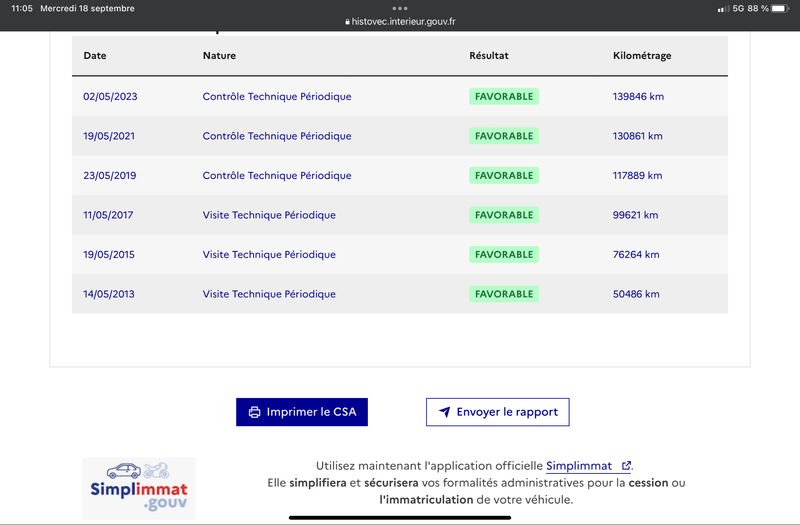Select the date 19/05/2021

point(109,136)
